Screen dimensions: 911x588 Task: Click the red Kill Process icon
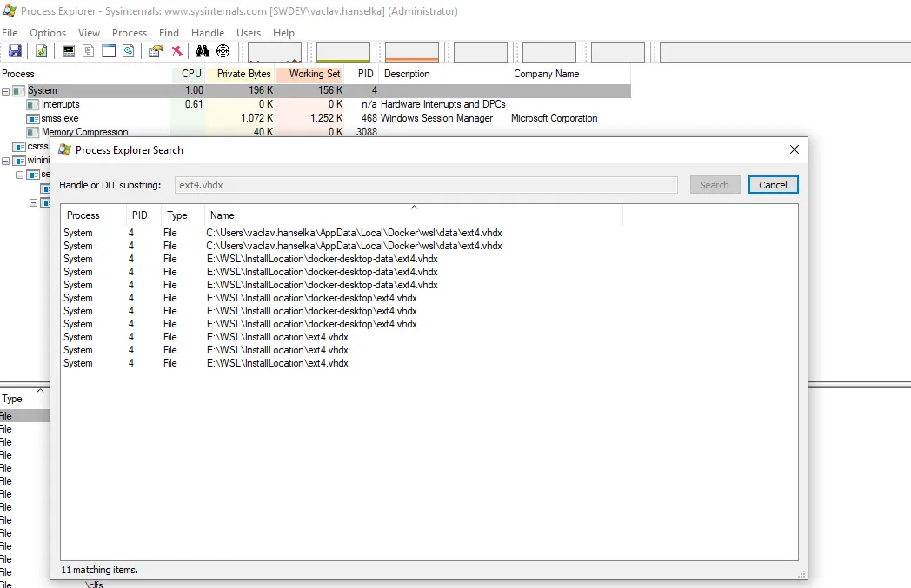(176, 51)
